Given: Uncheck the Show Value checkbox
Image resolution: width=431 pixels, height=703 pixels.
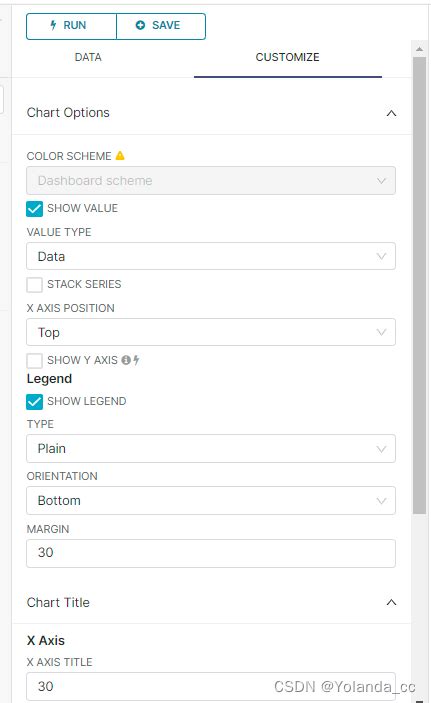Looking at the screenshot, I should 35,208.
